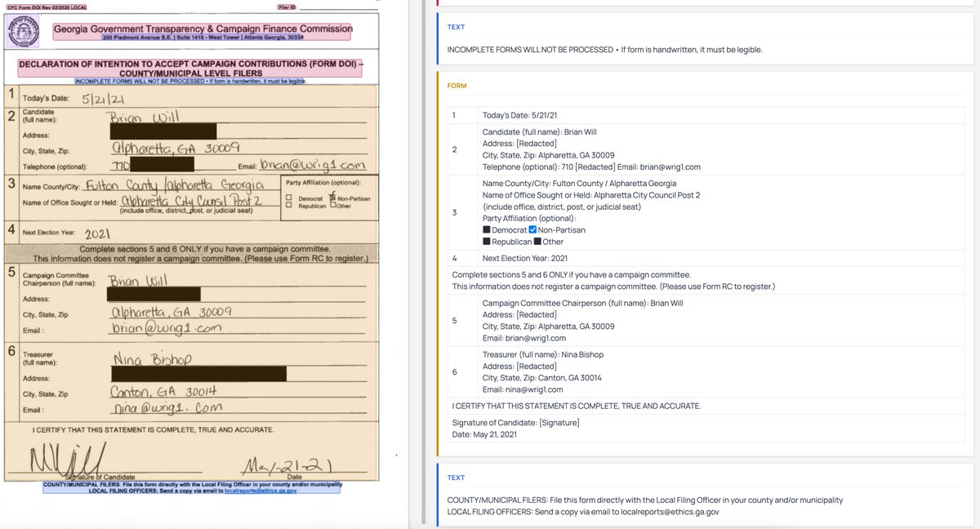Toggle the Democrat checkbox in the parsed form panel

click(487, 230)
